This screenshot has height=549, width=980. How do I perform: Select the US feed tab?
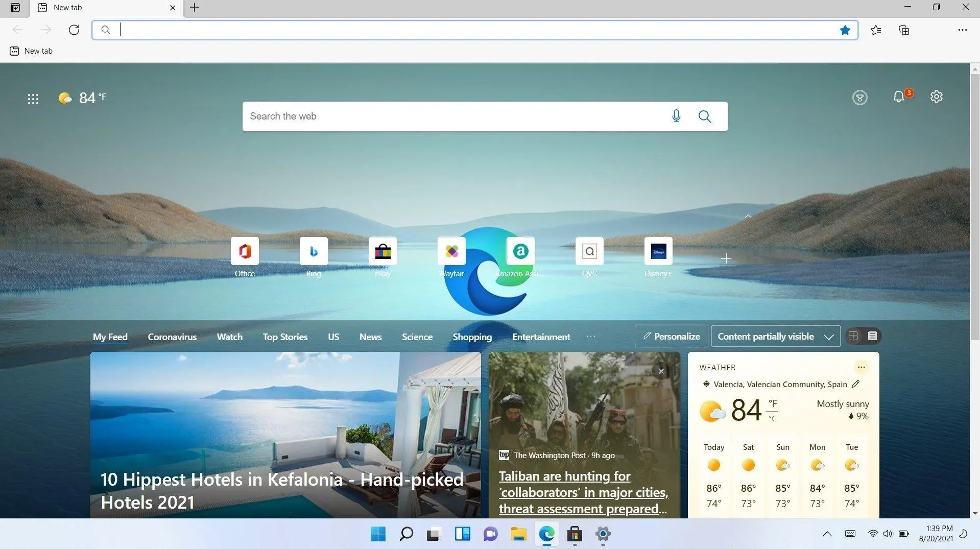point(333,337)
